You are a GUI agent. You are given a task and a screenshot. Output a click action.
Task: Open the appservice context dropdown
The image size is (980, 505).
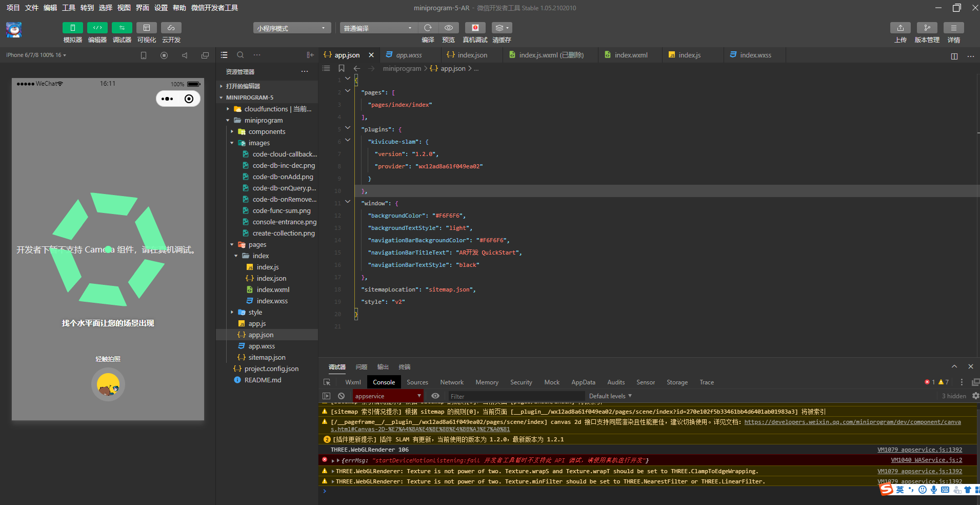pyautogui.click(x=388, y=396)
